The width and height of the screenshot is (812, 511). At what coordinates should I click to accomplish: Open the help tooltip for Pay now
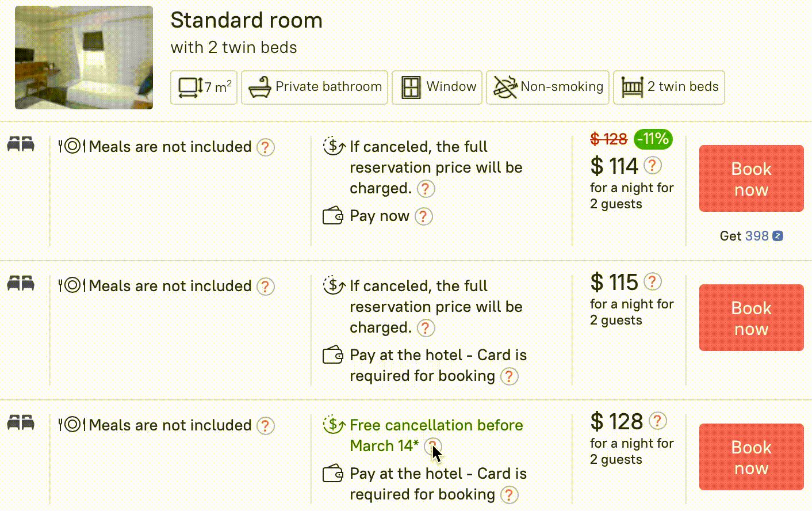click(x=424, y=216)
